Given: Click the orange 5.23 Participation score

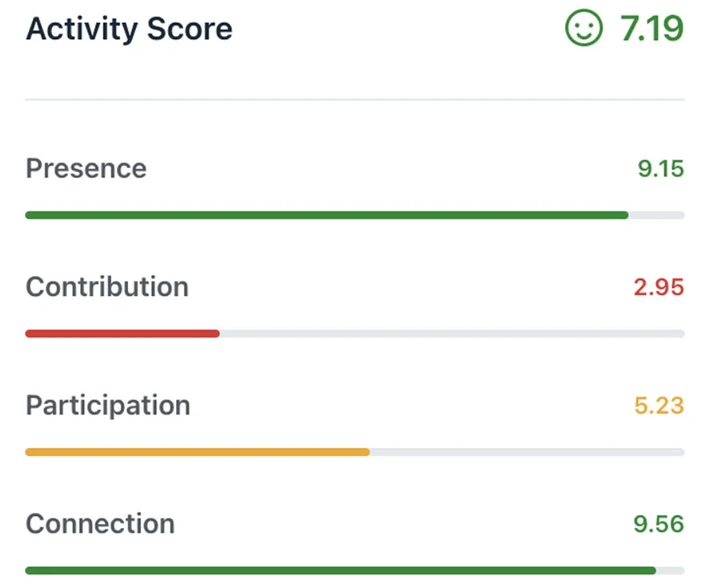Looking at the screenshot, I should point(659,406).
